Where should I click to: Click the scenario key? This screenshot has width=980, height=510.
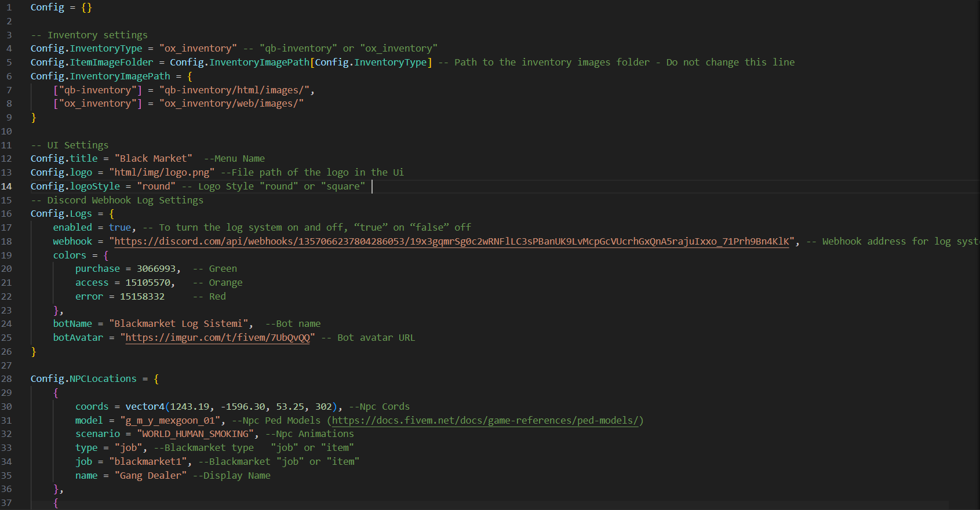pos(98,434)
